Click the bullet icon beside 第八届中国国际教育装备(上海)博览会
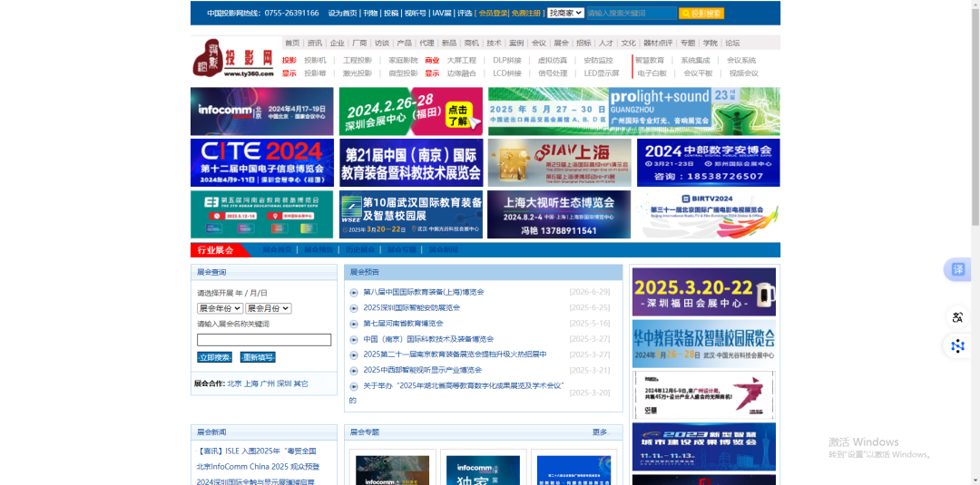Image resolution: width=980 pixels, height=485 pixels. click(x=354, y=293)
